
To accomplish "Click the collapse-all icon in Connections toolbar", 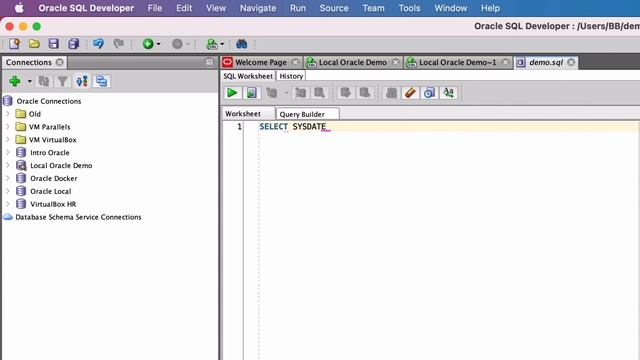I will [x=101, y=81].
